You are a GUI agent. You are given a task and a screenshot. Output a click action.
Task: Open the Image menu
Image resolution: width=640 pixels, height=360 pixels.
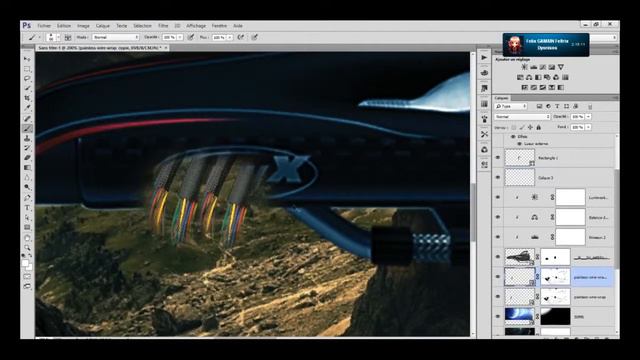[x=83, y=26]
